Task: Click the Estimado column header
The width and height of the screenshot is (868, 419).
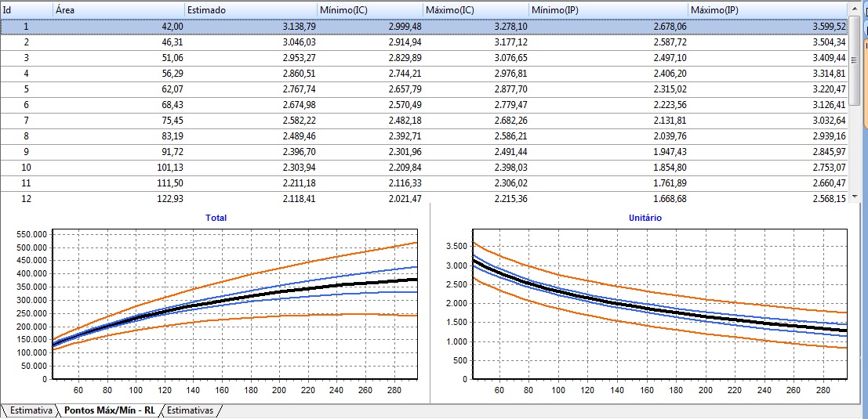Action: point(252,10)
